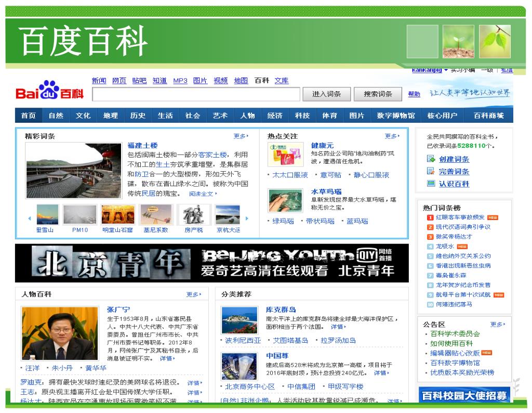Image resolution: width=532 pixels, height=413 pixels.
Task: Select the 人物 navigation tab
Action: pyautogui.click(x=247, y=115)
